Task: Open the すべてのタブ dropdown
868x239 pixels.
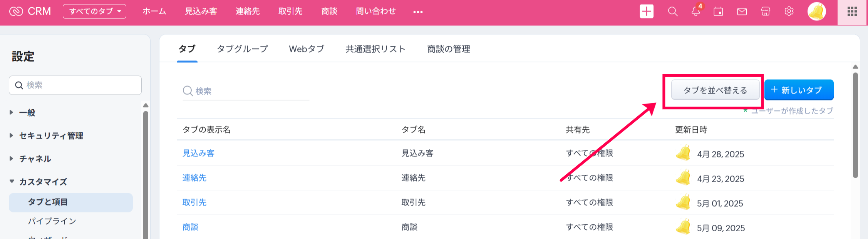Action: (94, 12)
